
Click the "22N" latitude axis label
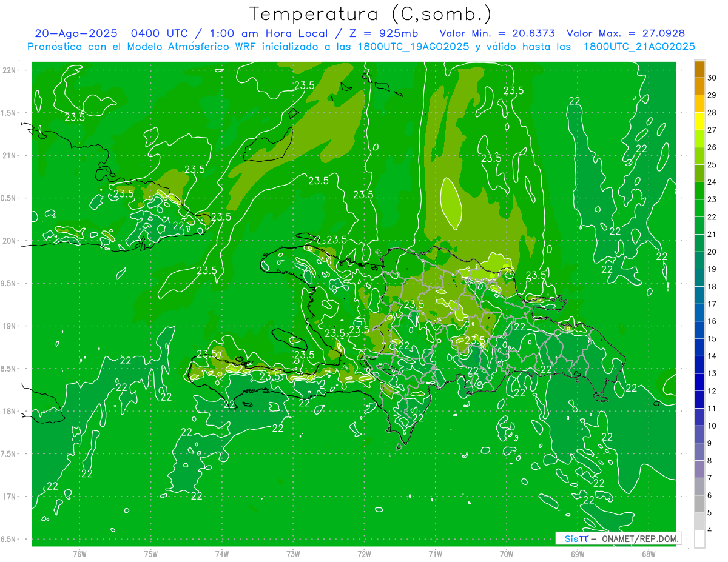click(10, 70)
